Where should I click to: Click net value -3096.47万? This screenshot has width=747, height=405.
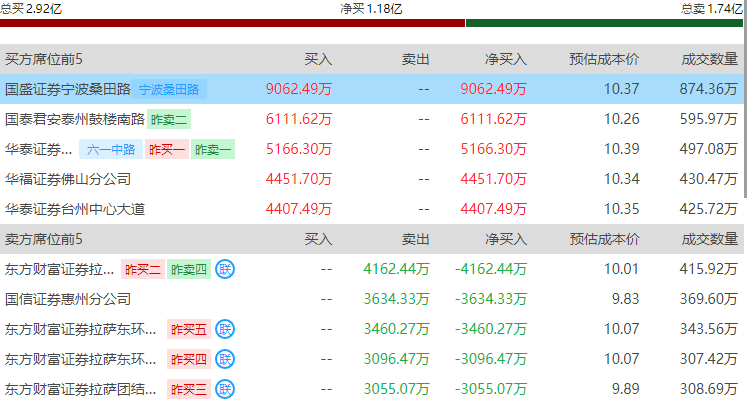click(x=491, y=359)
